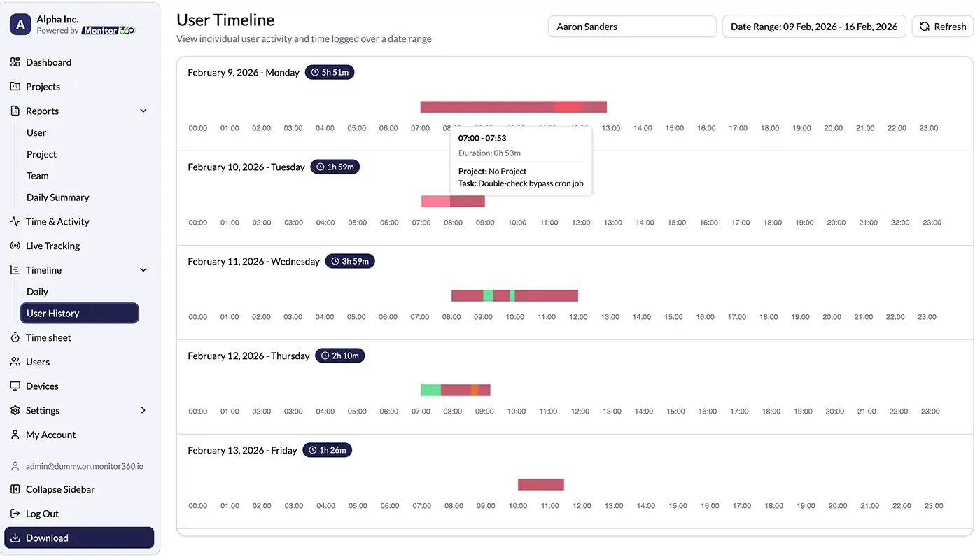The image size is (980, 560).
Task: Open the Date Range selector
Action: click(x=814, y=26)
